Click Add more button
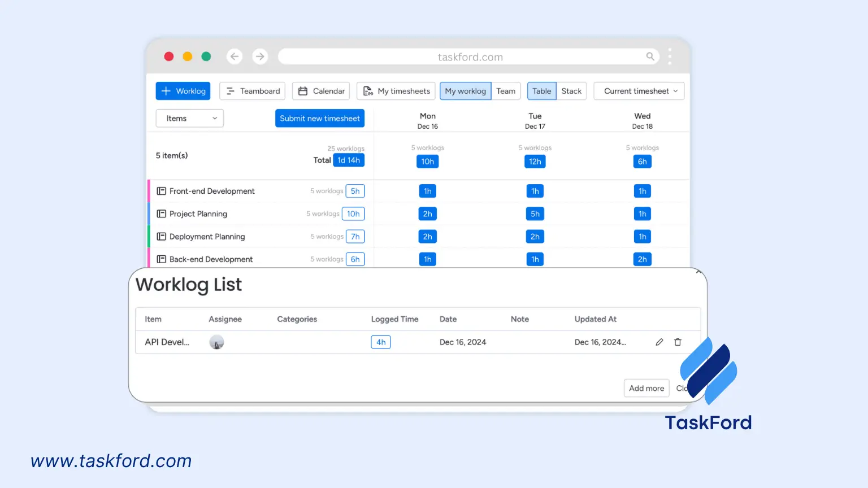 (646, 388)
